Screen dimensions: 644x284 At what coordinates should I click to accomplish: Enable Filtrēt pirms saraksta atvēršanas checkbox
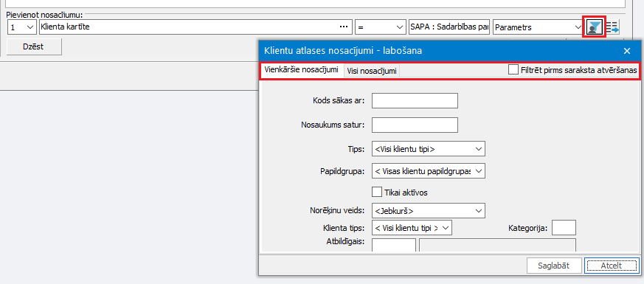(513, 70)
